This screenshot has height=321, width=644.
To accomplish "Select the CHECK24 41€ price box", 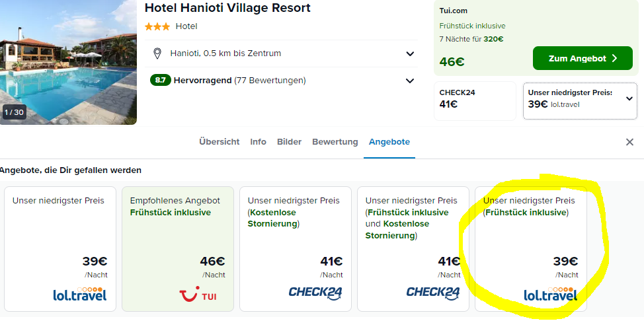I will tap(475, 101).
